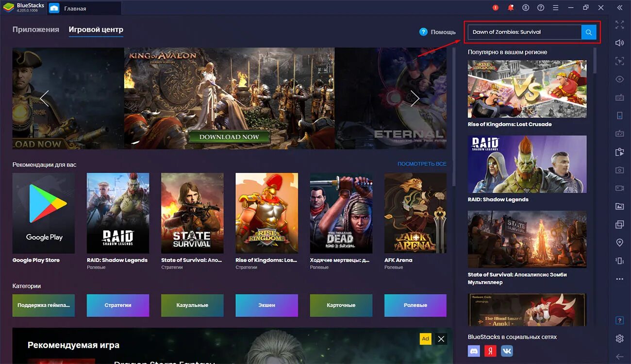
Task: Set location with the pin icon
Action: [x=619, y=243]
